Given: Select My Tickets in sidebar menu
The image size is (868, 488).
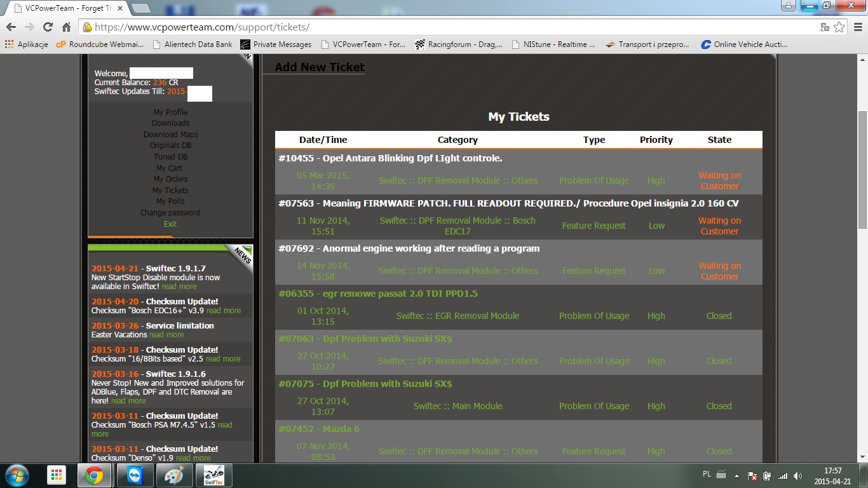Looking at the screenshot, I should click(x=170, y=190).
